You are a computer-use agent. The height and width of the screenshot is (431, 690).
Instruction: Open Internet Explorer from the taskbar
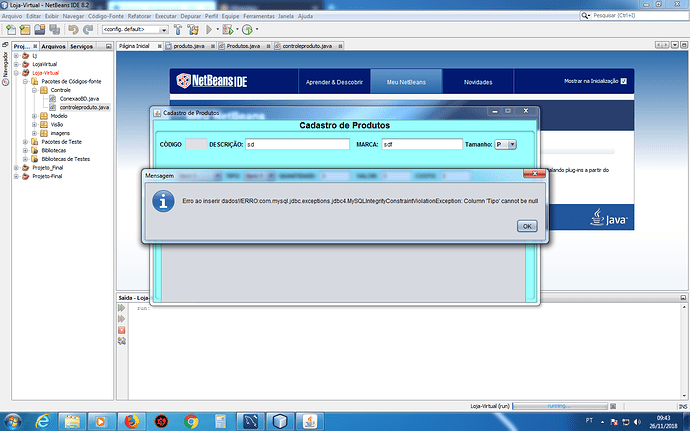(43, 421)
